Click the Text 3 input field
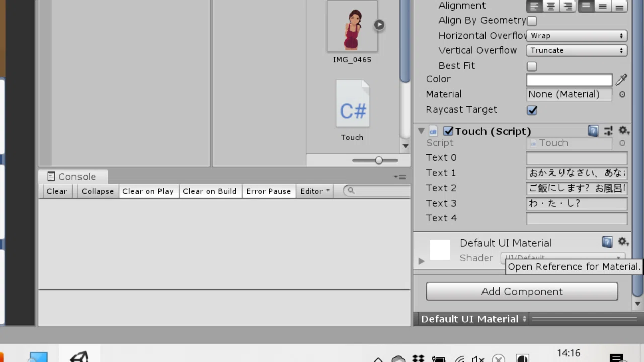Image resolution: width=644 pixels, height=362 pixels. pyautogui.click(x=577, y=204)
